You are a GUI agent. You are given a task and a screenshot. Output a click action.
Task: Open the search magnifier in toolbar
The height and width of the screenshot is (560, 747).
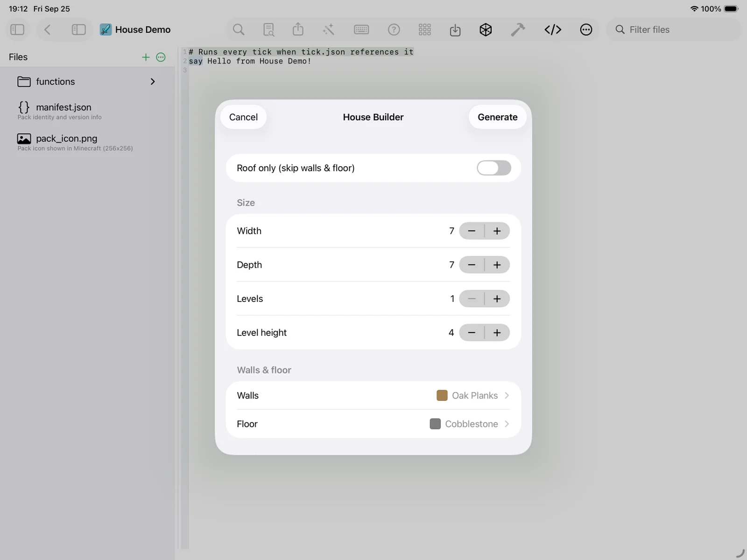pyautogui.click(x=239, y=29)
